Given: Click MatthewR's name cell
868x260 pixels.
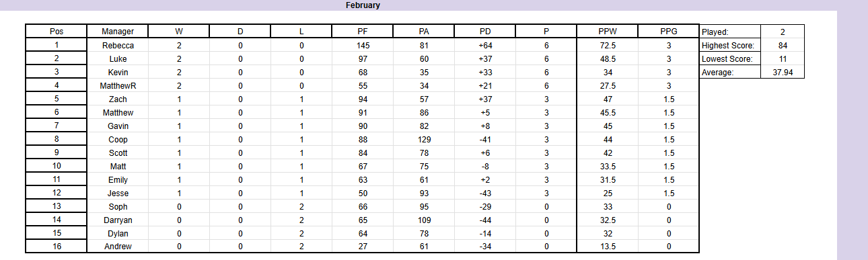Looking at the screenshot, I should click(x=118, y=85).
